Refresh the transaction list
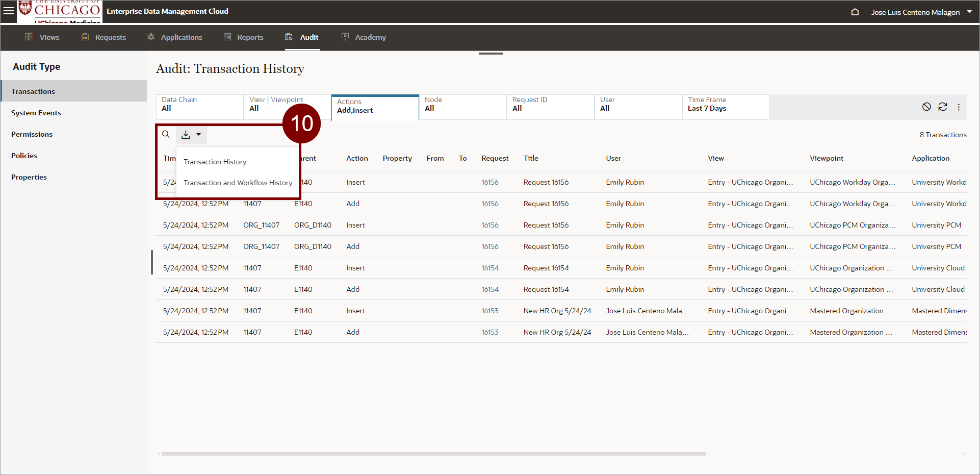The width and height of the screenshot is (980, 475). tap(942, 107)
